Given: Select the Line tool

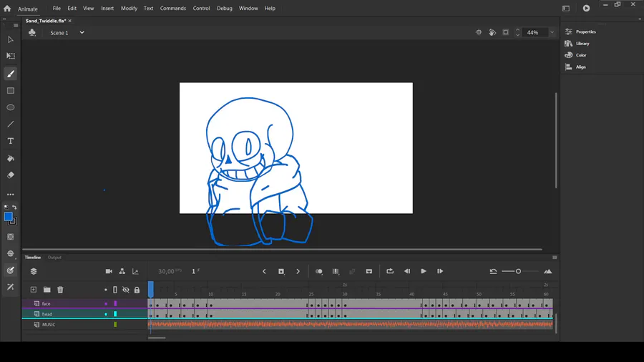Looking at the screenshot, I should pyautogui.click(x=11, y=124).
